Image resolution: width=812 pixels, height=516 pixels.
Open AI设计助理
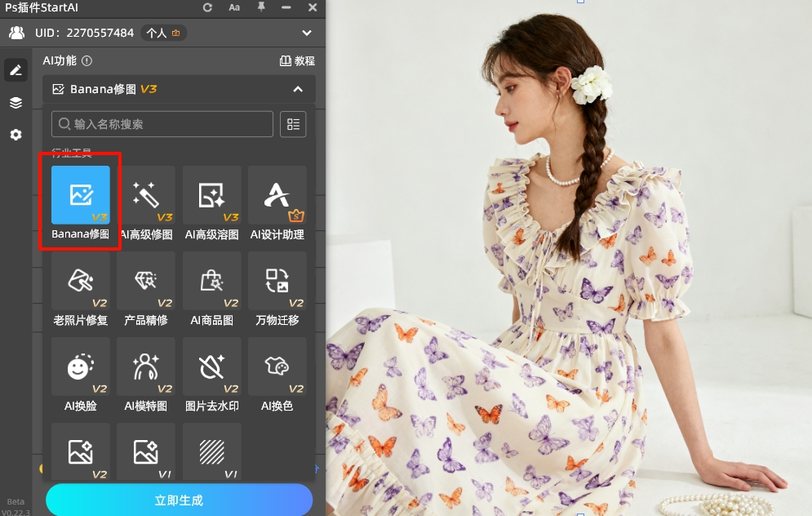pyautogui.click(x=277, y=195)
